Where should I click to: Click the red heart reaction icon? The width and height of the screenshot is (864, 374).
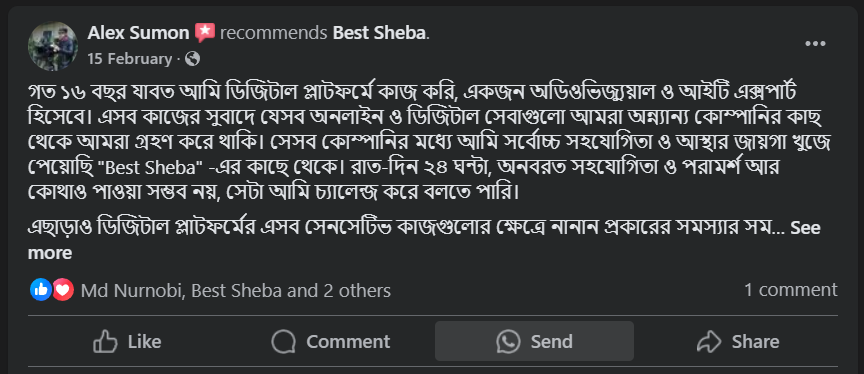pos(63,290)
